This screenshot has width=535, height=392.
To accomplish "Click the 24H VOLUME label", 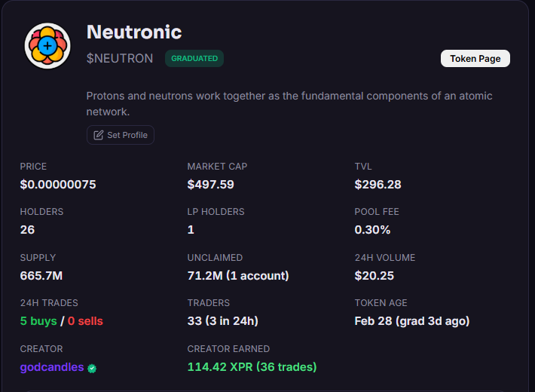I will 385,258.
